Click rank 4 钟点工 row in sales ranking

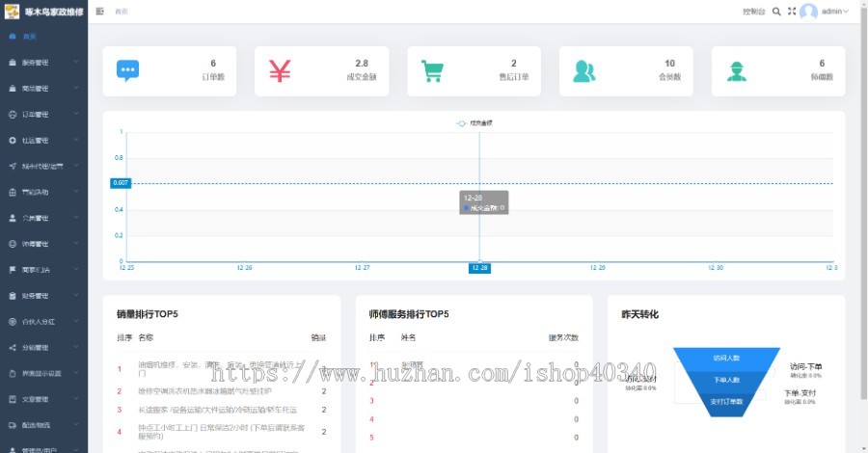(x=222, y=432)
